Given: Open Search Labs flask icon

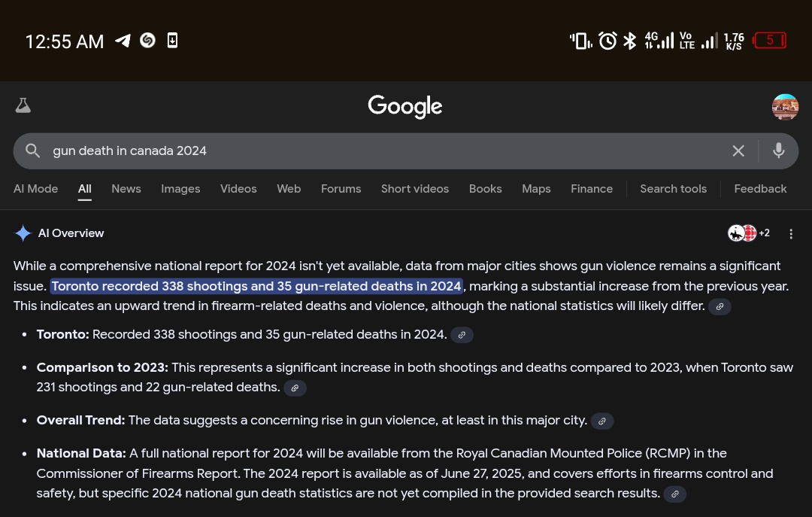Looking at the screenshot, I should (23, 106).
